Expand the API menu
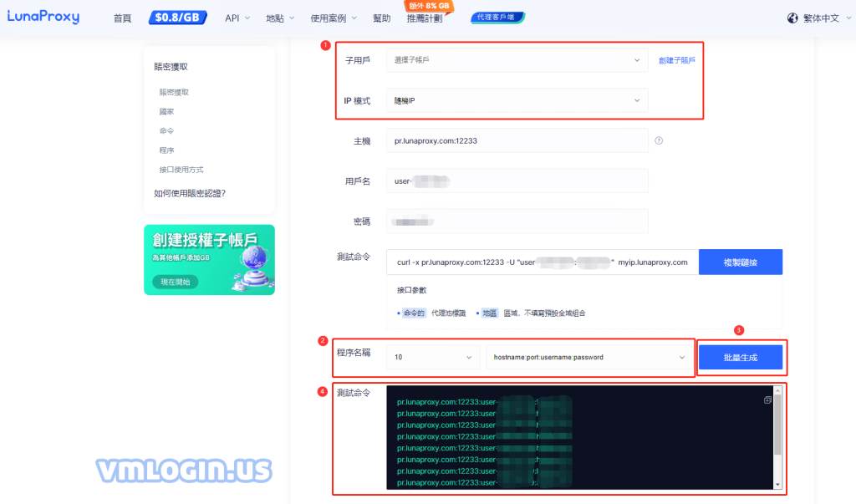 coord(237,18)
